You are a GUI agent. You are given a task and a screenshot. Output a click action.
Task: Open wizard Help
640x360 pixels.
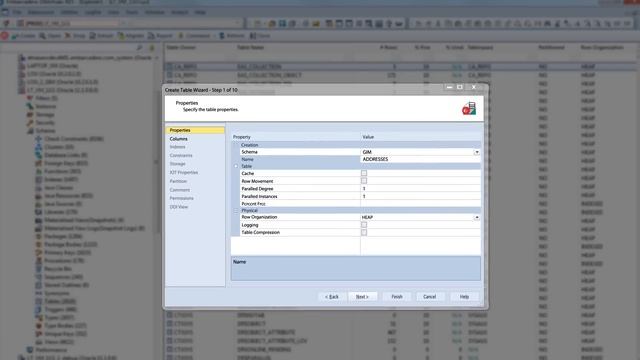click(464, 297)
